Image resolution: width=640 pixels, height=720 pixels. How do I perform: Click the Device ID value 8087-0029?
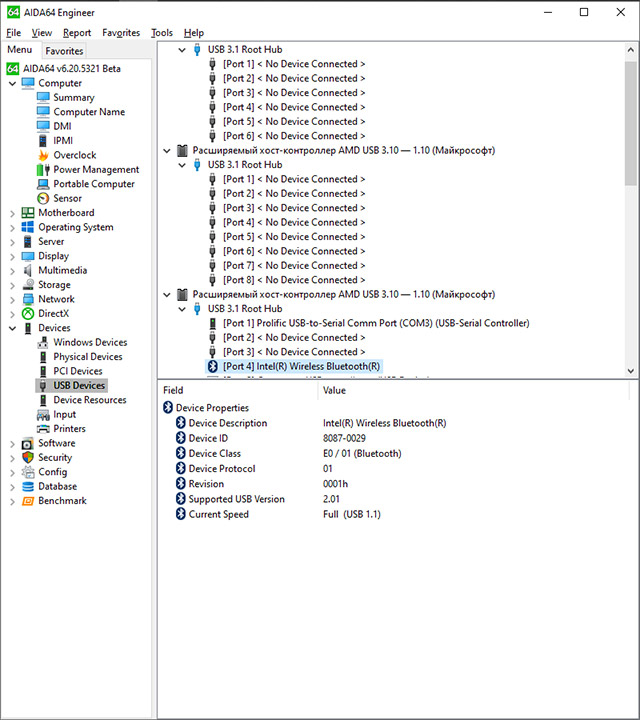pyautogui.click(x=344, y=438)
